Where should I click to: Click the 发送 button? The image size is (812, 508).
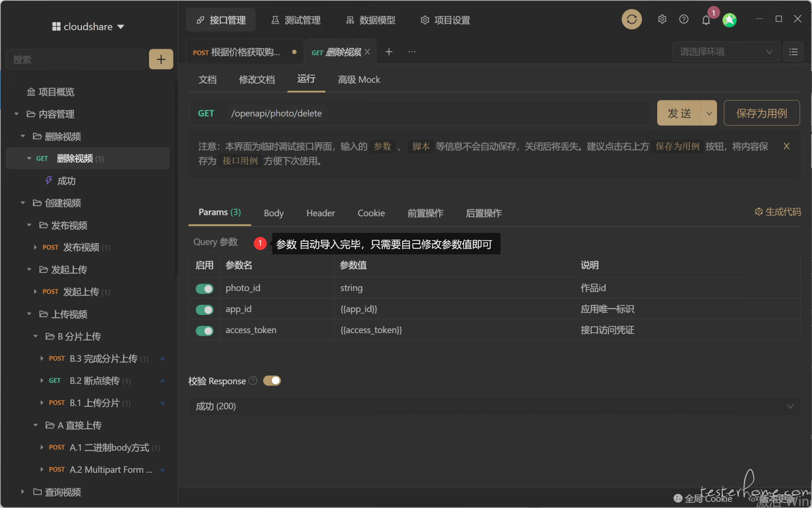pyautogui.click(x=679, y=113)
